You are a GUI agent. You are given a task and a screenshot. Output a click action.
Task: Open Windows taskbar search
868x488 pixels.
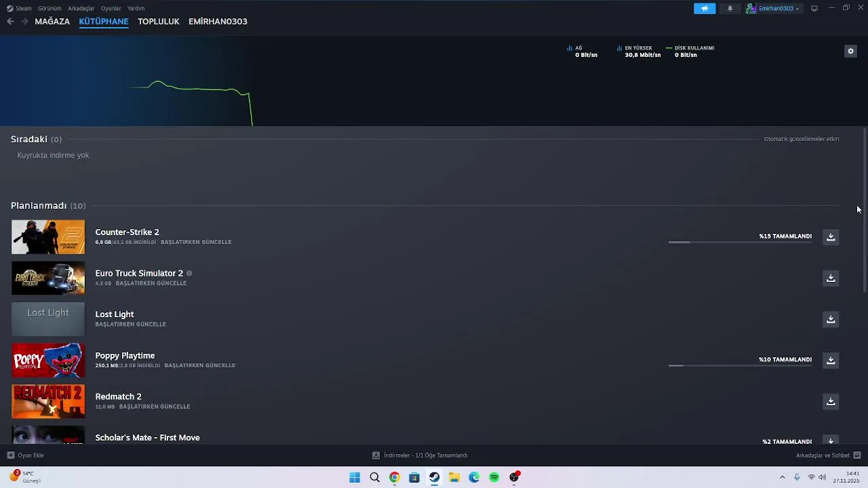(374, 477)
